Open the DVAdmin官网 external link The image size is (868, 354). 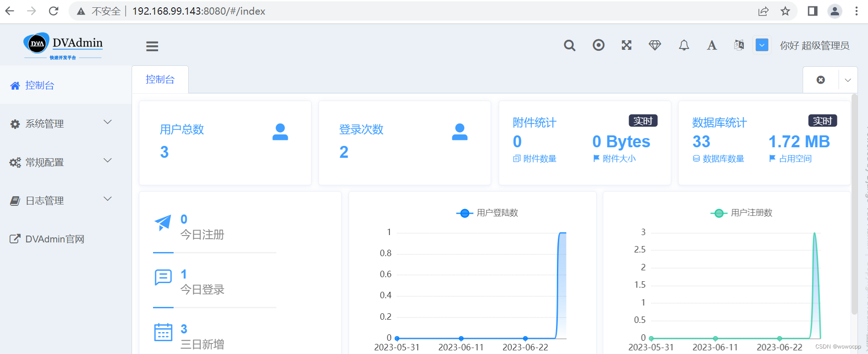66,239
